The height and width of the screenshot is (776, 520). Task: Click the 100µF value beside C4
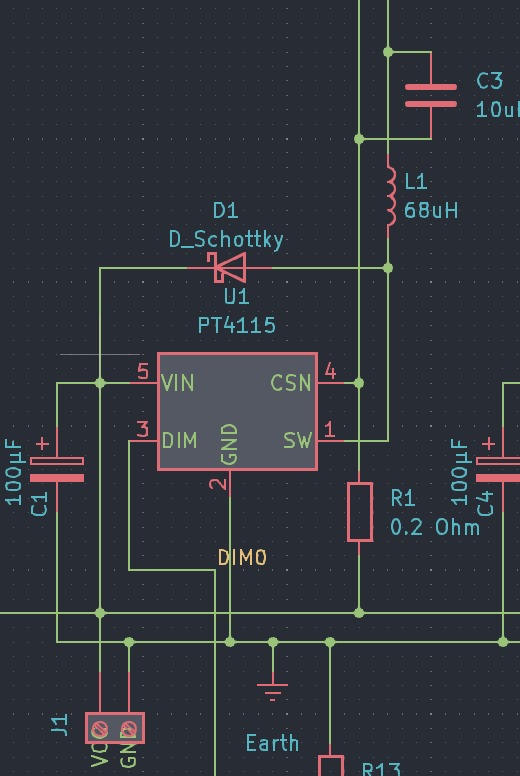[x=460, y=472]
